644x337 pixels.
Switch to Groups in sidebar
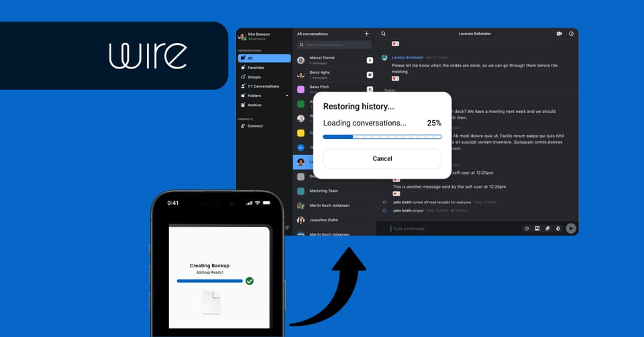coord(254,77)
